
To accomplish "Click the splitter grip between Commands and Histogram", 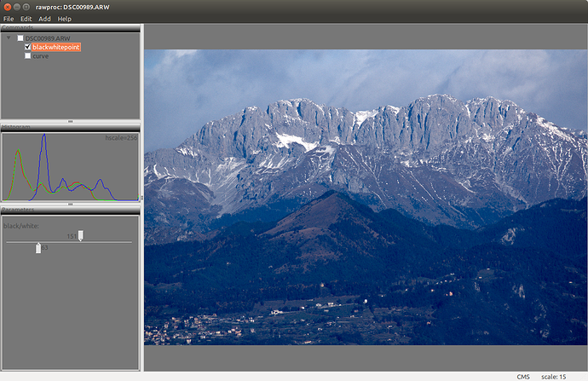I will click(x=70, y=121).
